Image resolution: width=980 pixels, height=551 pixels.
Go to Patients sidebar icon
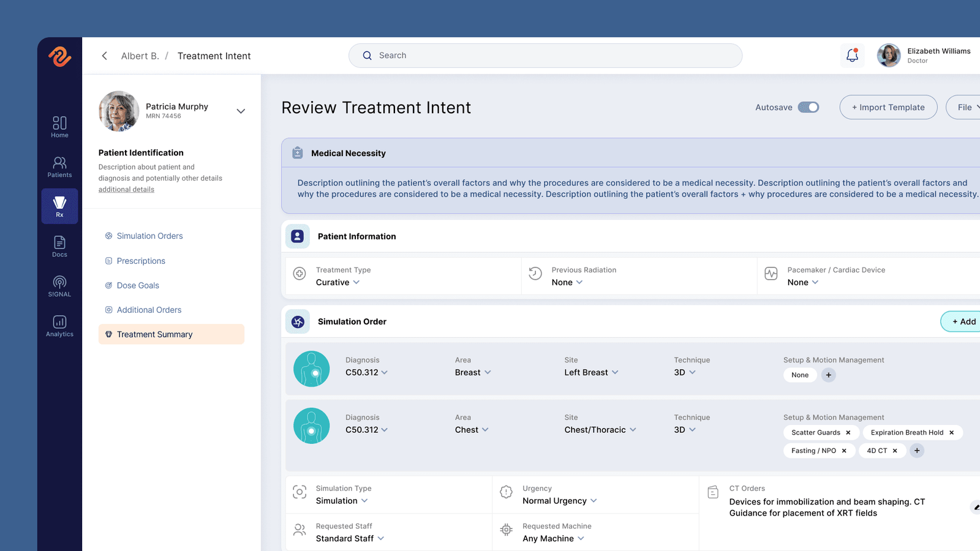(x=59, y=167)
